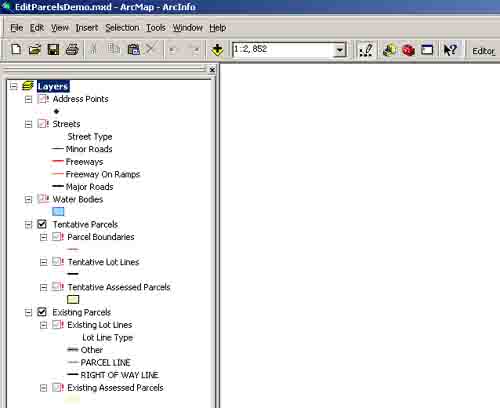Click the Undo arrow icon
The width and height of the screenshot is (500, 408).
click(173, 50)
